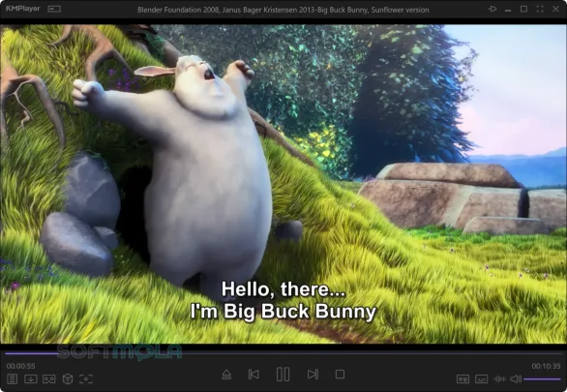Image resolution: width=567 pixels, height=392 pixels.
Task: Seek on the video progress bar
Action: pos(283,353)
